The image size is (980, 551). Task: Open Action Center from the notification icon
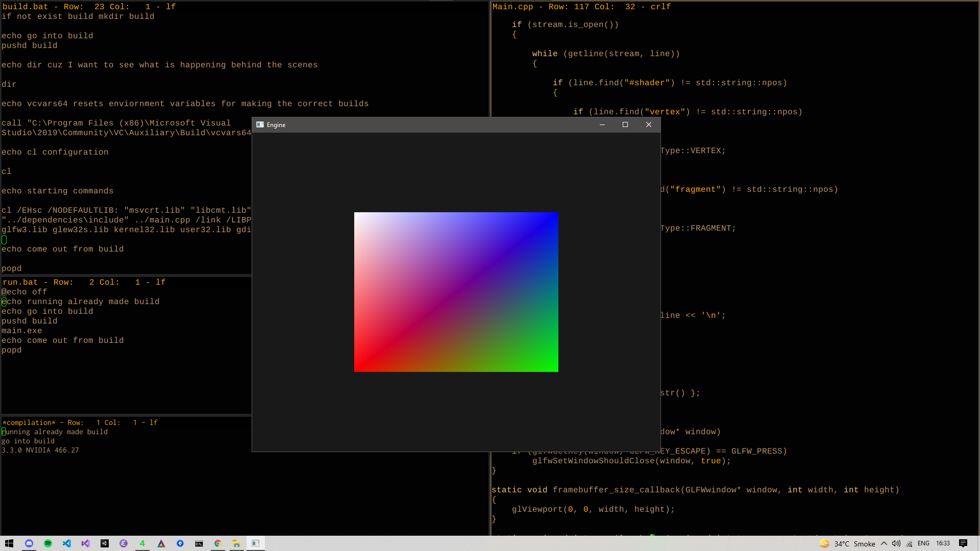click(964, 543)
